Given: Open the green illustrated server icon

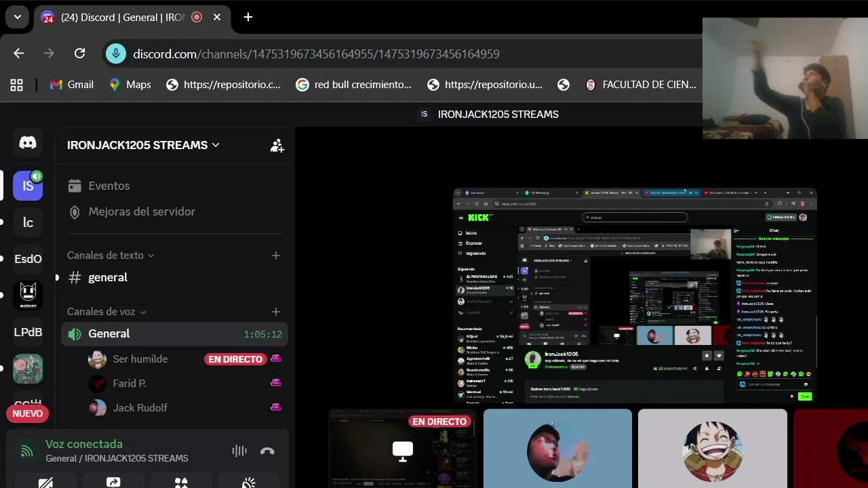Looking at the screenshot, I should pyautogui.click(x=28, y=369).
